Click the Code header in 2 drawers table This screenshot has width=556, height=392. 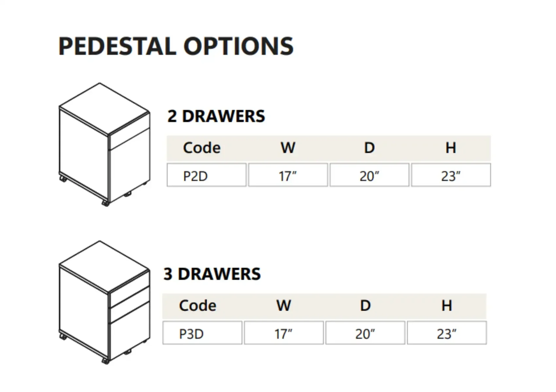pos(202,148)
